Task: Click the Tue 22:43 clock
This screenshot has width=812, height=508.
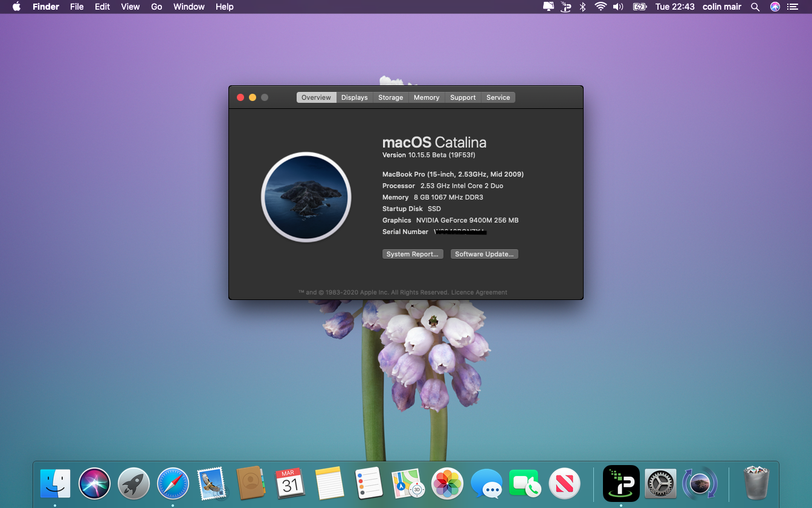Action: point(675,7)
